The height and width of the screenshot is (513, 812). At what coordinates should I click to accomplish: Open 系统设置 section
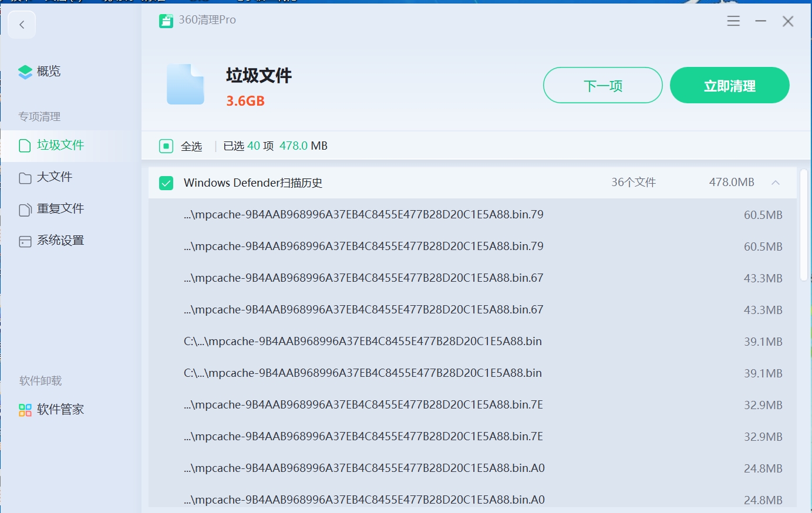point(60,240)
